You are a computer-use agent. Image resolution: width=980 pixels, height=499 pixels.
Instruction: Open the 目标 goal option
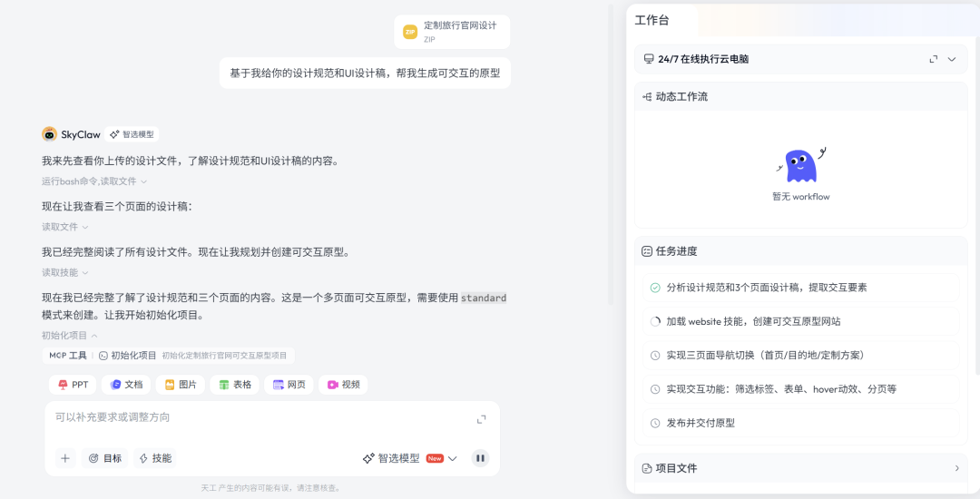(x=105, y=458)
